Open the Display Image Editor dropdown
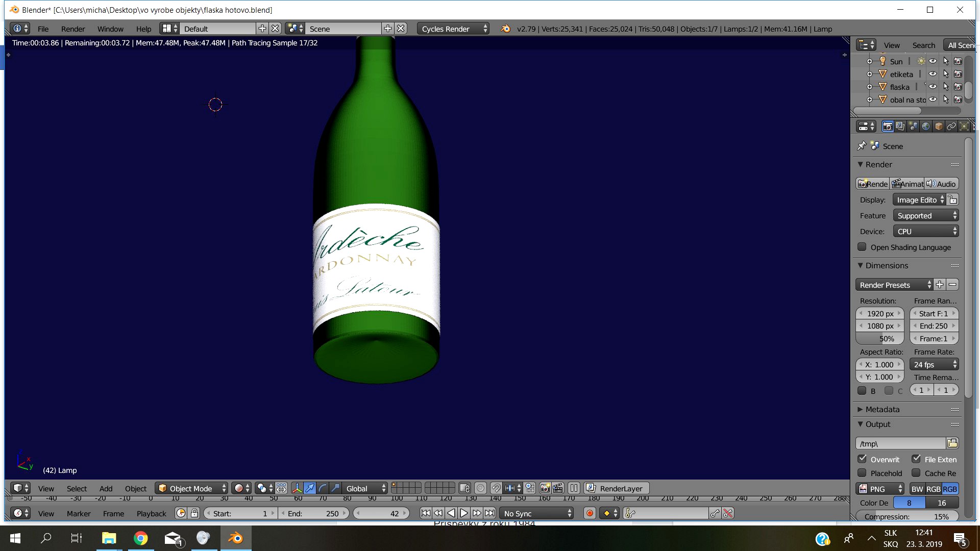 coord(919,199)
